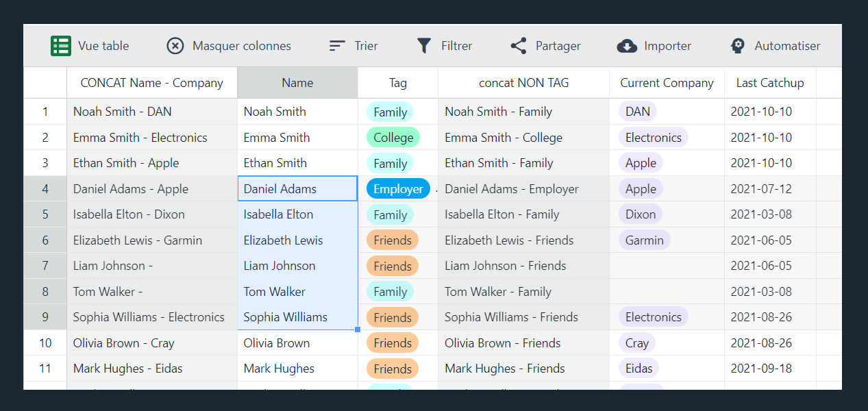Screen dimensions: 868x411
Task: Select row number 10
Action: [45, 343]
